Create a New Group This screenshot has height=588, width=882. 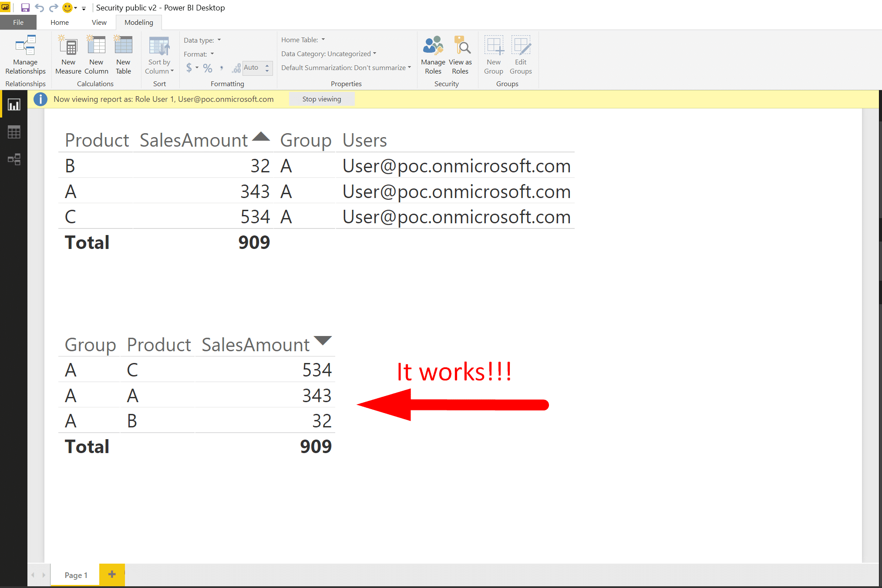pos(493,54)
